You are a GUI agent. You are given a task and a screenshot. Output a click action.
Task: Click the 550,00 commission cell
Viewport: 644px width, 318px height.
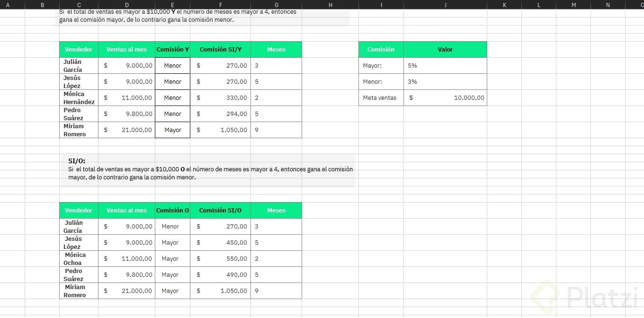click(220, 259)
